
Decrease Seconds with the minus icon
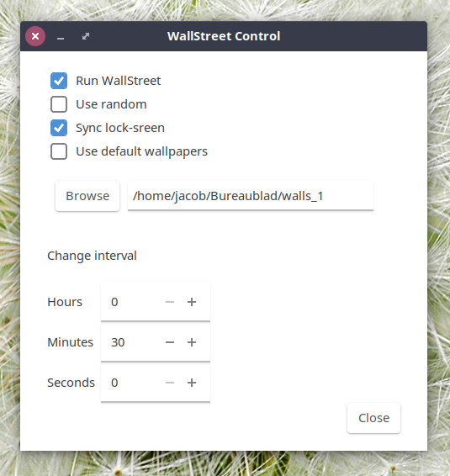[x=170, y=383]
